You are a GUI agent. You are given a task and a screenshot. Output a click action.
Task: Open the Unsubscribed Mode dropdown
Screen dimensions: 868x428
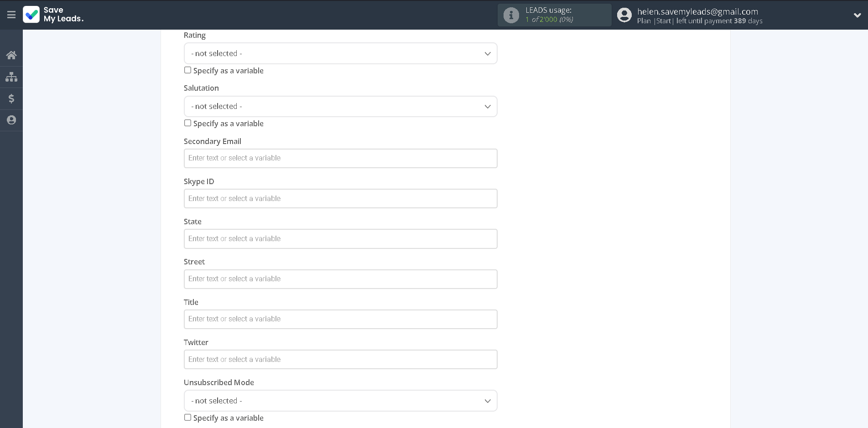click(x=340, y=401)
